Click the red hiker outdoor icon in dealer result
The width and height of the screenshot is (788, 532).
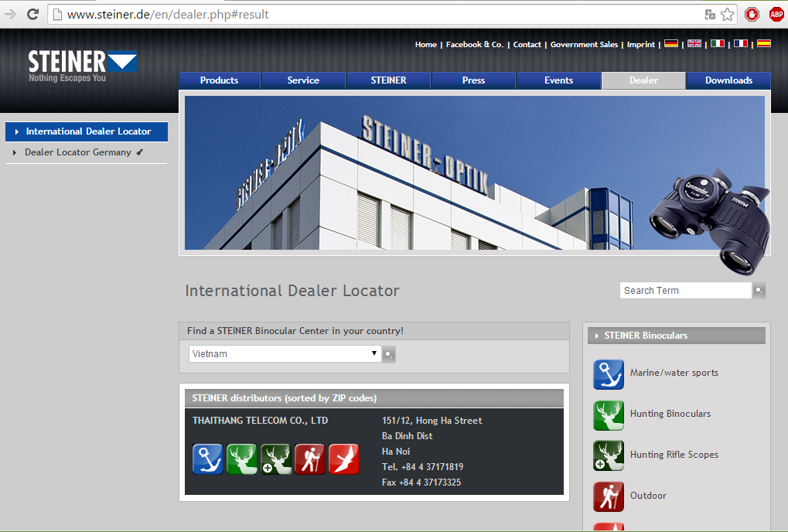[x=309, y=459]
